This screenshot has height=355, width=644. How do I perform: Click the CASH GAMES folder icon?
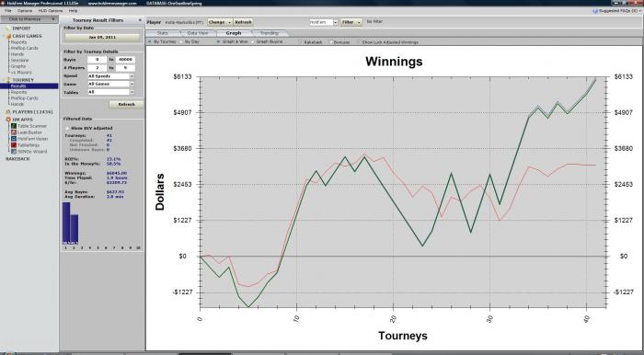8,36
